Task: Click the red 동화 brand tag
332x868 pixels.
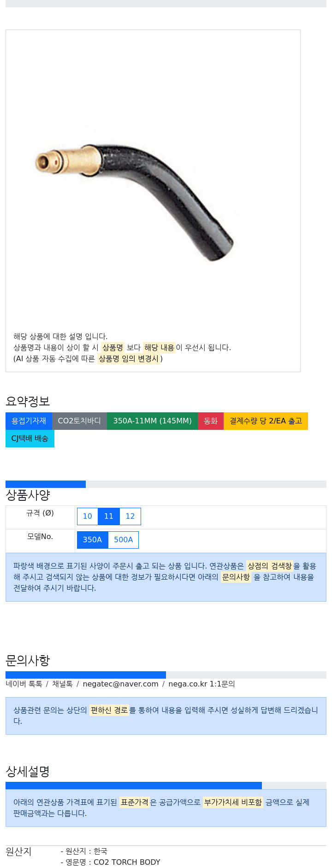Action: [211, 421]
